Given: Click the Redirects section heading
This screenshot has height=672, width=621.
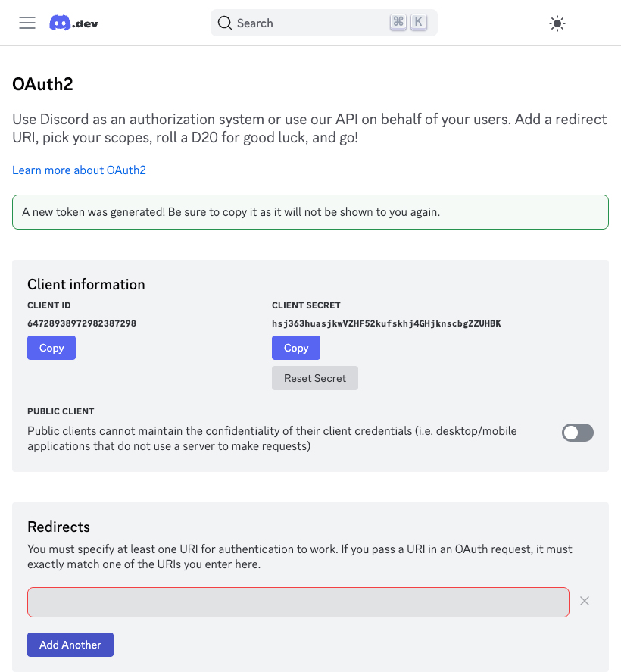Looking at the screenshot, I should tap(58, 527).
